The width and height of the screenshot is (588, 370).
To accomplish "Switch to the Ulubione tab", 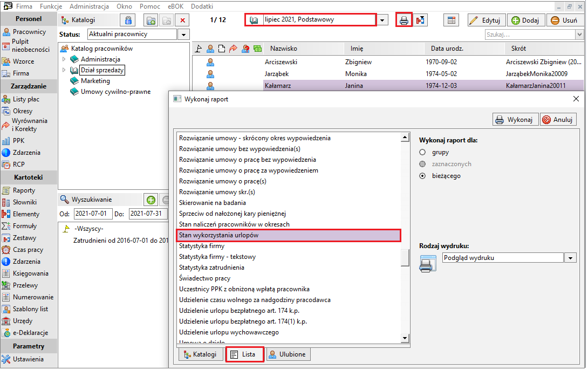I will [289, 355].
